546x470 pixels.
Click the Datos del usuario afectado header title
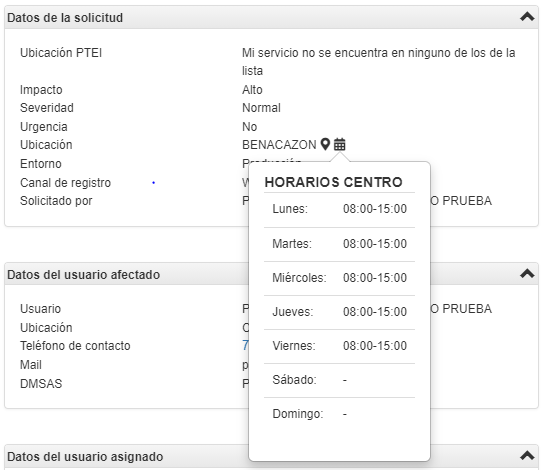[x=84, y=274]
